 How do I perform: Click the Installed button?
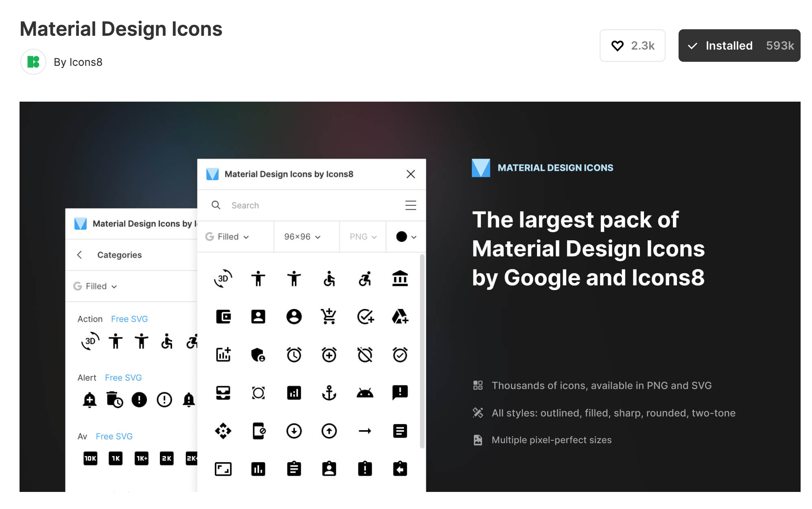[739, 46]
